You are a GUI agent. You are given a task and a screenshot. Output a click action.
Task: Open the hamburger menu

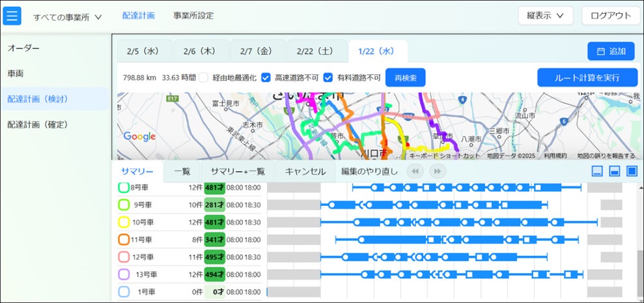point(12,16)
